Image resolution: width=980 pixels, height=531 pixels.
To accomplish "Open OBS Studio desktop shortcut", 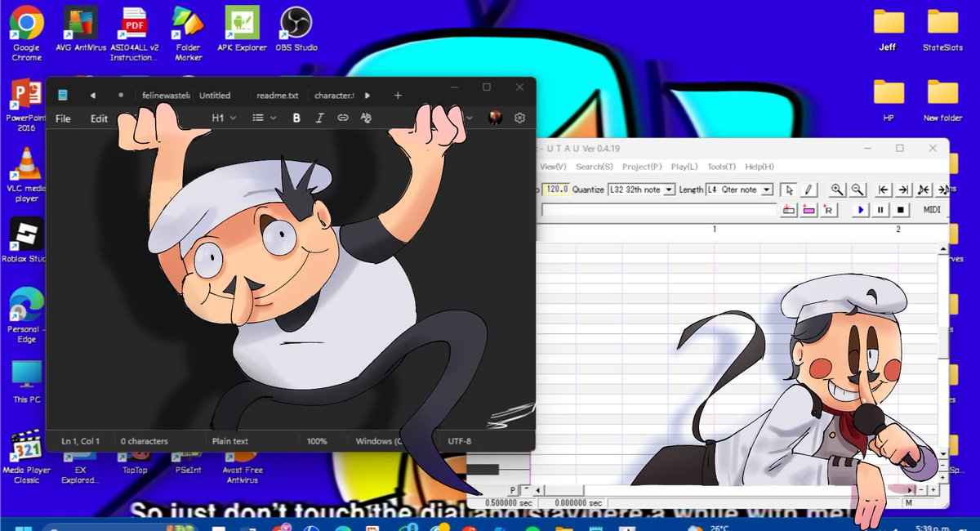I will click(x=296, y=29).
